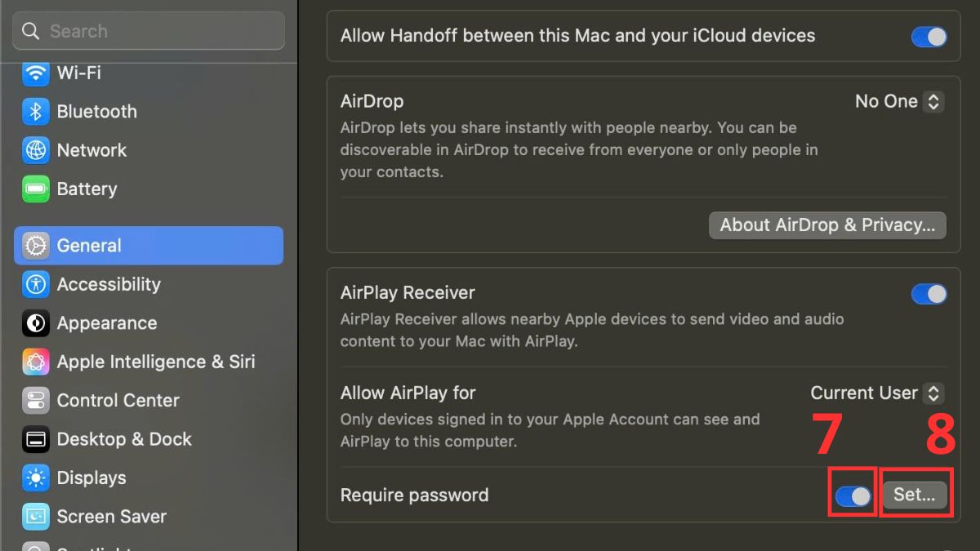Click the Battery icon in the sidebar
980x551 pixels.
pyautogui.click(x=35, y=189)
